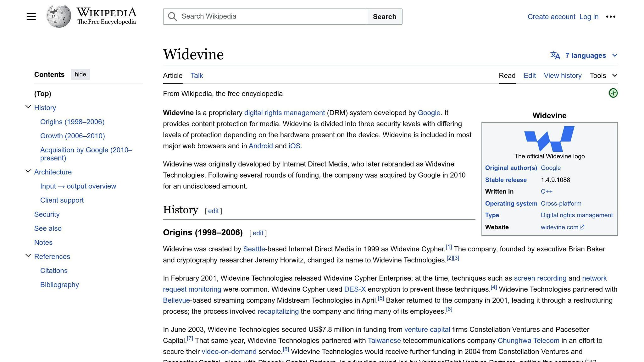Screen dimensions: 644x362
Task: Open the three-dot personal tools menu
Action: (610, 17)
